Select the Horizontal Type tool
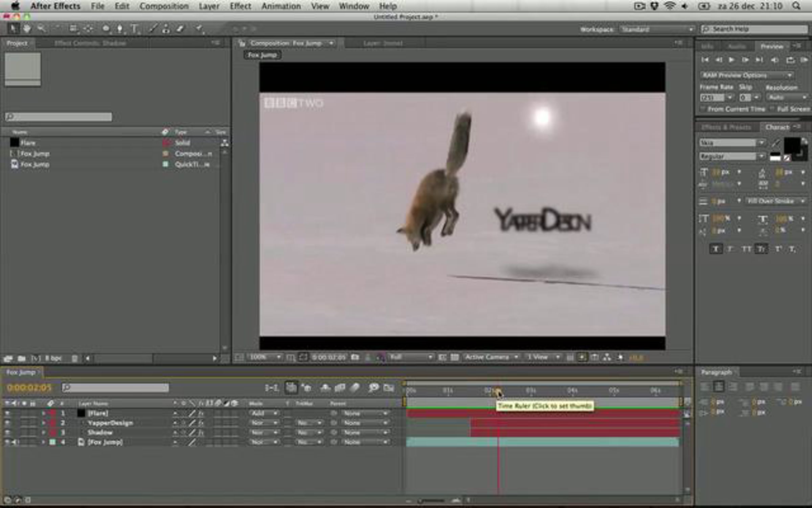The image size is (812, 508). pyautogui.click(x=135, y=29)
